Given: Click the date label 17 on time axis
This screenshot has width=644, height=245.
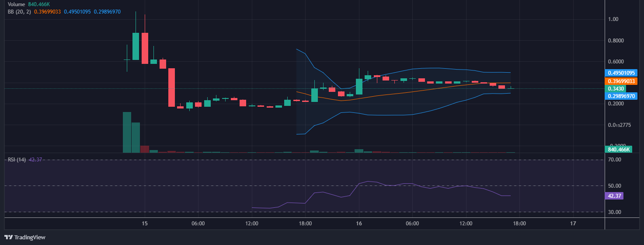Looking at the screenshot, I should (573, 224).
